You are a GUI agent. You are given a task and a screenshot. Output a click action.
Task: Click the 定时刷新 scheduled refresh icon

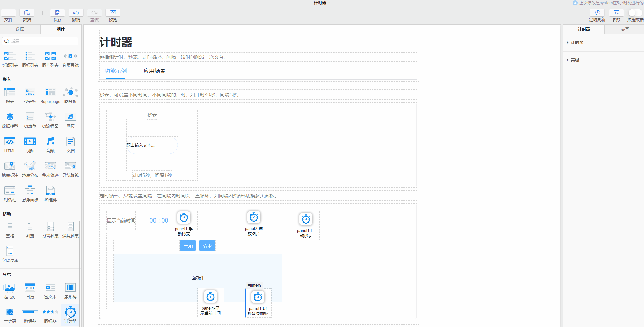click(597, 13)
